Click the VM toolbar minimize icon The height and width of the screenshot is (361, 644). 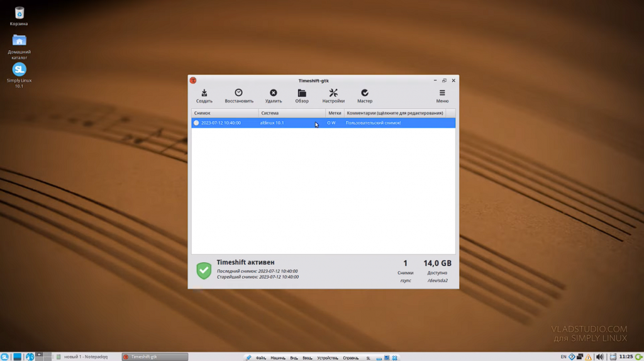(379, 358)
